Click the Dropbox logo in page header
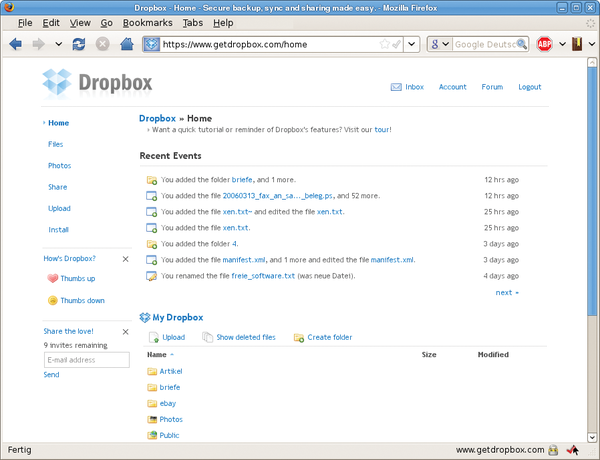600x460 pixels. [97, 82]
